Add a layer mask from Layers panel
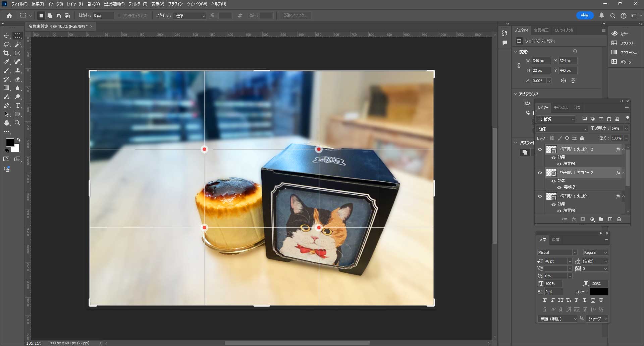 tap(583, 219)
